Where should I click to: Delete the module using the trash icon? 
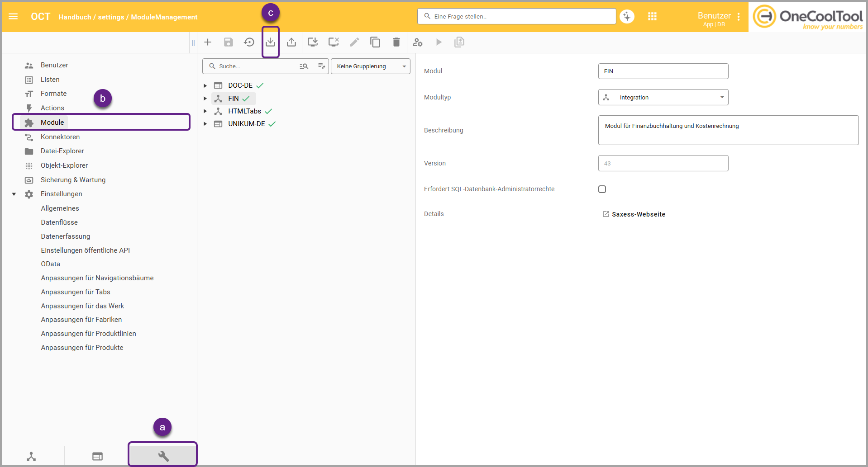[x=396, y=42]
